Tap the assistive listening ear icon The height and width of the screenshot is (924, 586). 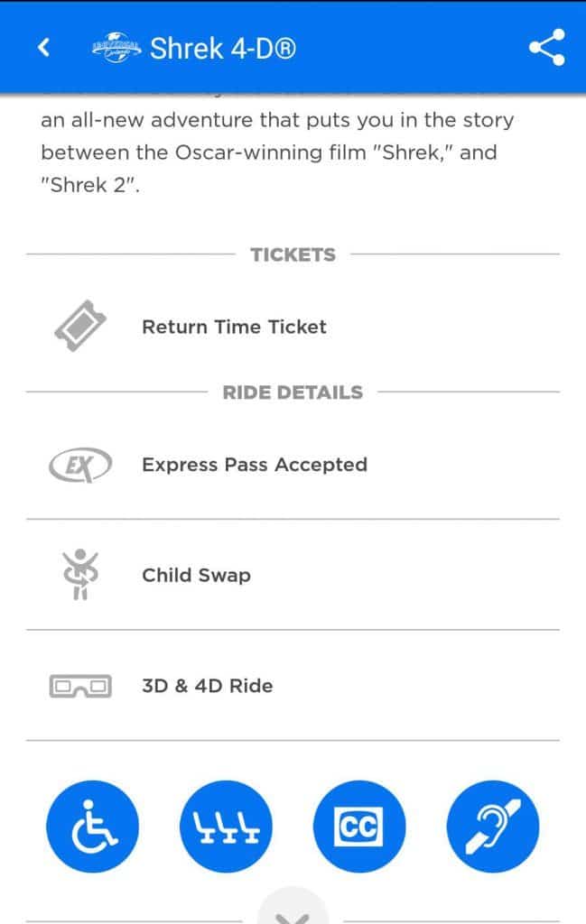click(x=493, y=827)
